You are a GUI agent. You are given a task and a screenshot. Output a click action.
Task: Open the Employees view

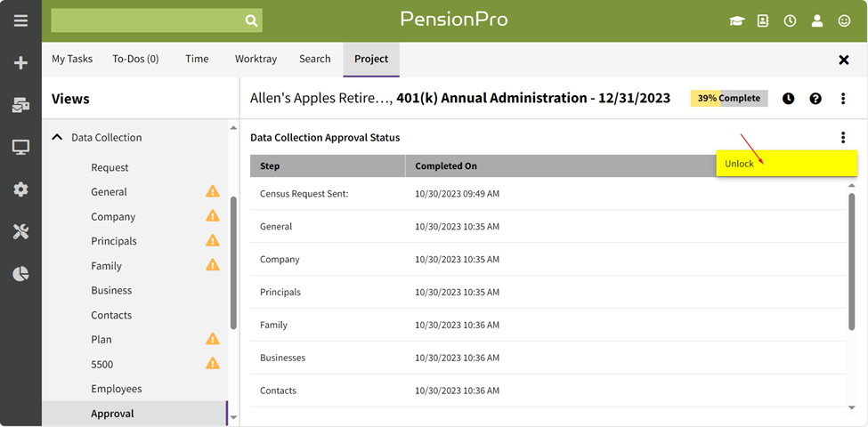117,389
